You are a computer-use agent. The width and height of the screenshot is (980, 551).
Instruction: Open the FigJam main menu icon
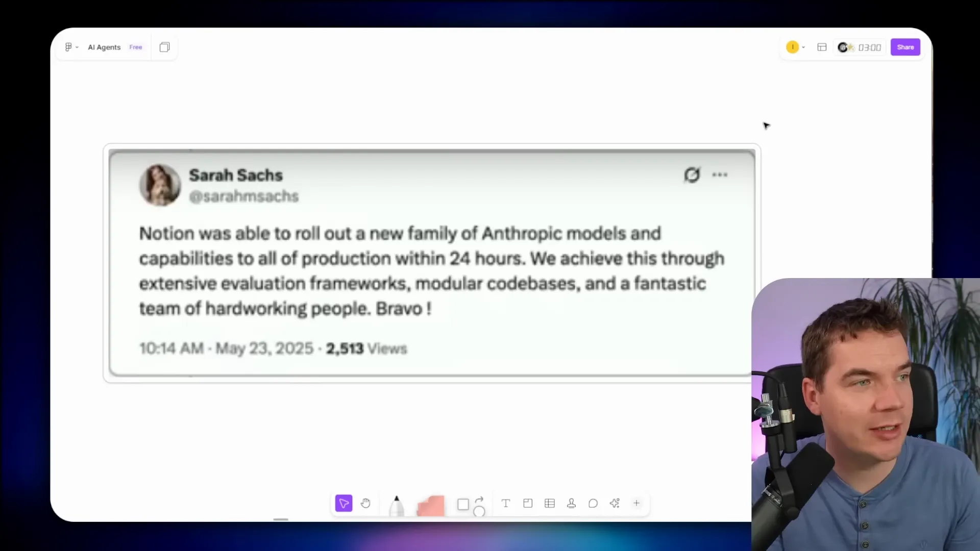69,47
